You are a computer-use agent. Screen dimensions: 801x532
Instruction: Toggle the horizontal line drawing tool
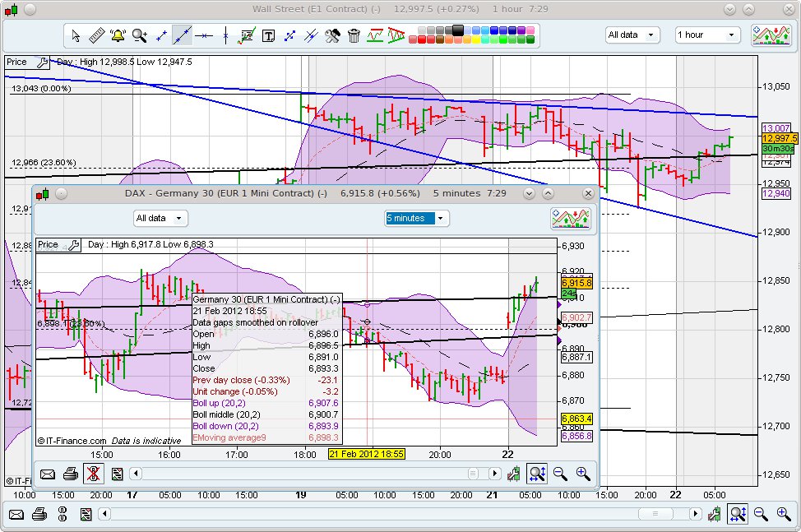coord(203,35)
